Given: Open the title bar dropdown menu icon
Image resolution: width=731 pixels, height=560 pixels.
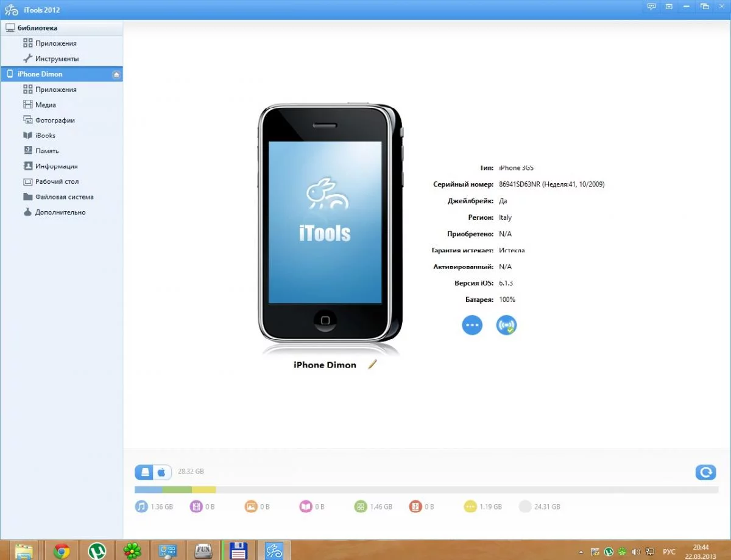Looking at the screenshot, I should (669, 7).
